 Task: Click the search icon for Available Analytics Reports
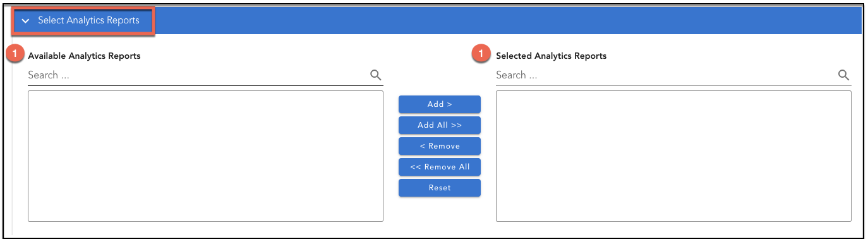(x=376, y=75)
